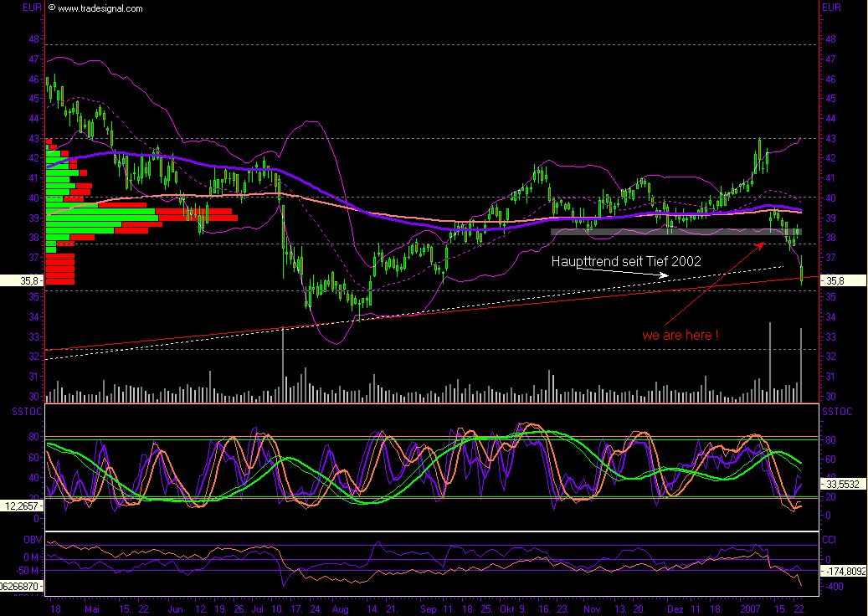This screenshot has height=616, width=868.
Task: Click the -174,8092 CCI value label
Action: pos(845,572)
